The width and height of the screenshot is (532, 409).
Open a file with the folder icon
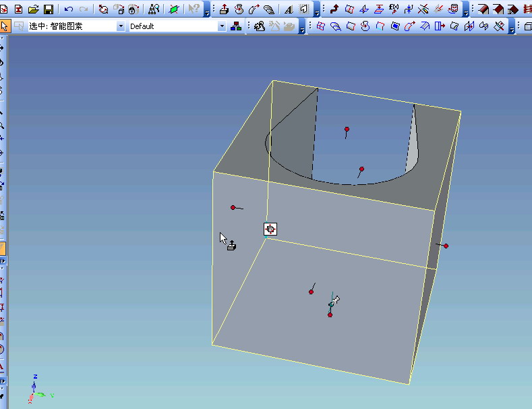[x=33, y=9]
